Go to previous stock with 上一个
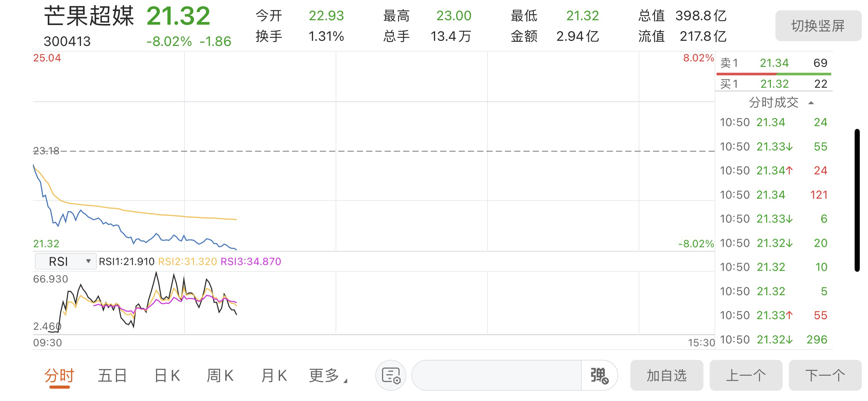The image size is (868, 401). point(746,375)
